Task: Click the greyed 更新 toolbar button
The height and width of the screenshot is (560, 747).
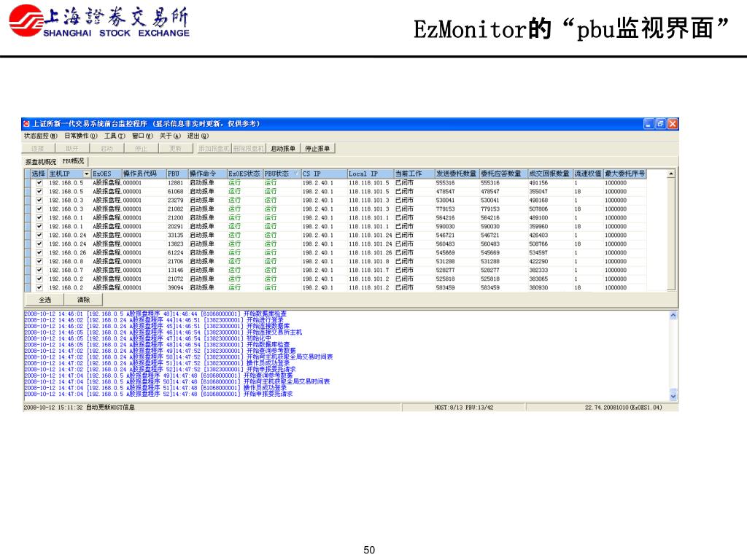Action: click(x=175, y=149)
